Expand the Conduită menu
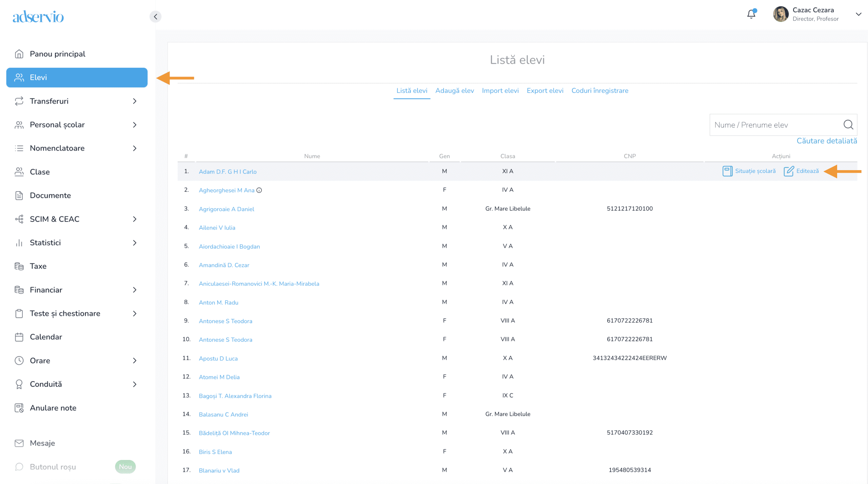The height and width of the screenshot is (484, 868). (135, 384)
